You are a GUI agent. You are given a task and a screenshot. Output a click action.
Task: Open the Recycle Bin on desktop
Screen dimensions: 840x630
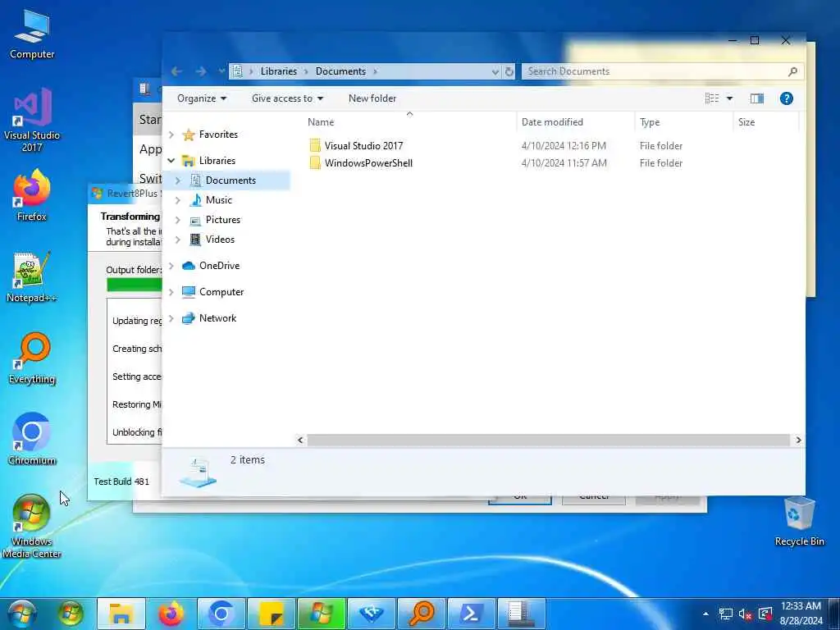[x=799, y=522]
